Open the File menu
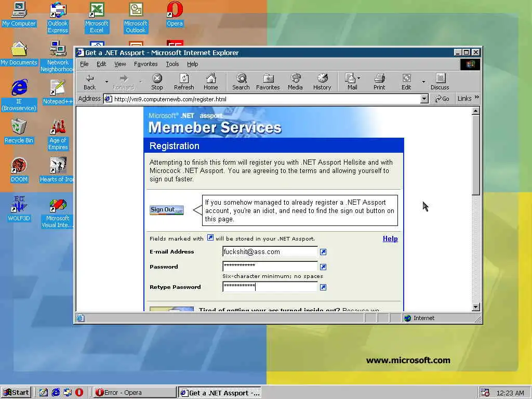 click(x=84, y=64)
